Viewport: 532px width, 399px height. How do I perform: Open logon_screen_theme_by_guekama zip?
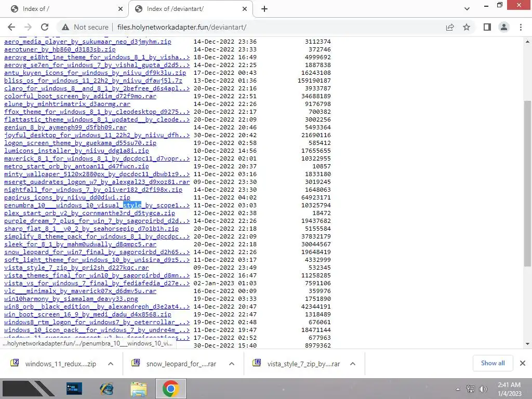(80, 143)
